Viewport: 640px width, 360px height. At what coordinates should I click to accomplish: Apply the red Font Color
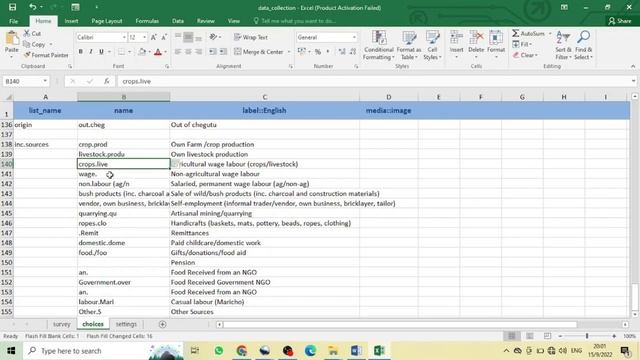click(158, 52)
